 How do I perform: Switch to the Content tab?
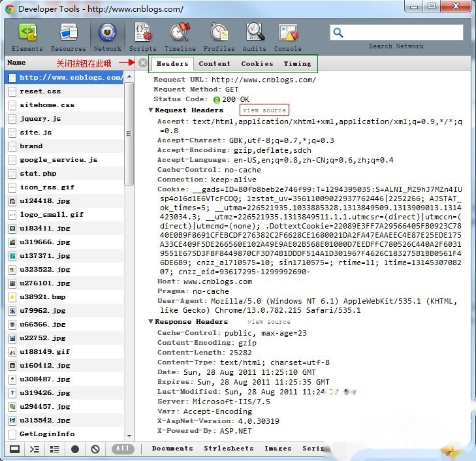point(215,64)
